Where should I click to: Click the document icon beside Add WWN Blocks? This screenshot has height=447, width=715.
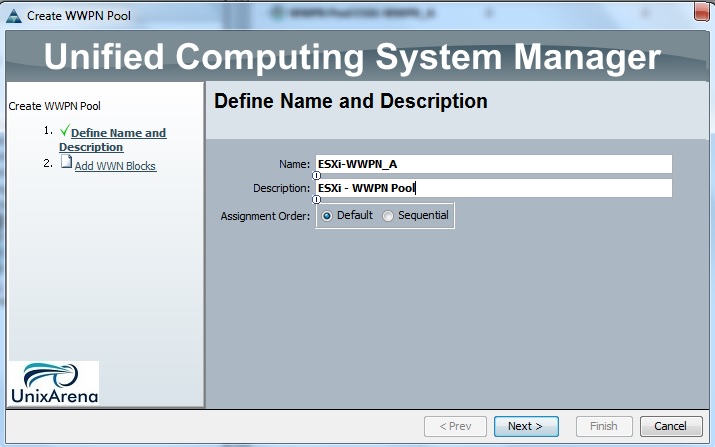pyautogui.click(x=67, y=162)
